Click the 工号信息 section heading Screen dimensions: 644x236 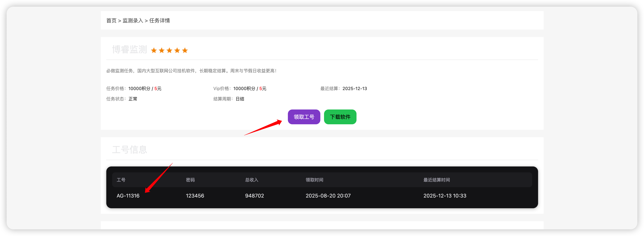click(129, 150)
